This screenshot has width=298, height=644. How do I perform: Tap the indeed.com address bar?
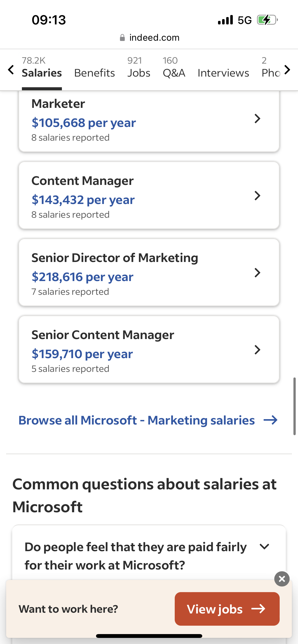(149, 38)
